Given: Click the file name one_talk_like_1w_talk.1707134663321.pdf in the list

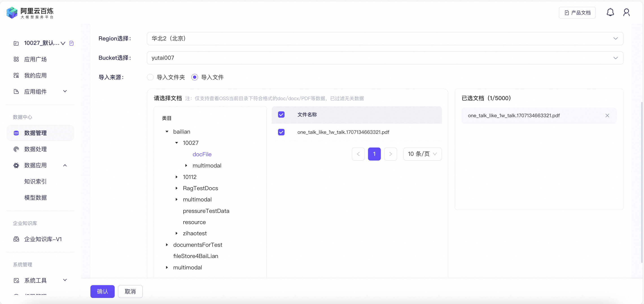Looking at the screenshot, I should point(343,132).
